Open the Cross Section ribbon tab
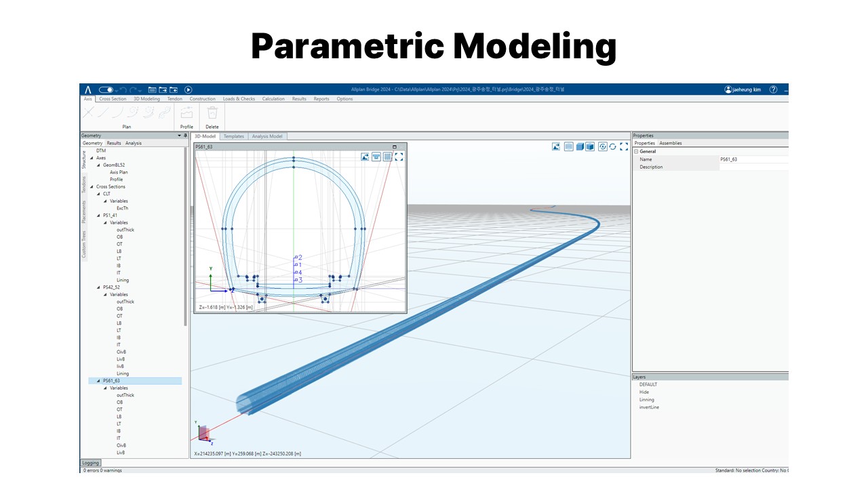868x488 pixels. pyautogui.click(x=113, y=99)
